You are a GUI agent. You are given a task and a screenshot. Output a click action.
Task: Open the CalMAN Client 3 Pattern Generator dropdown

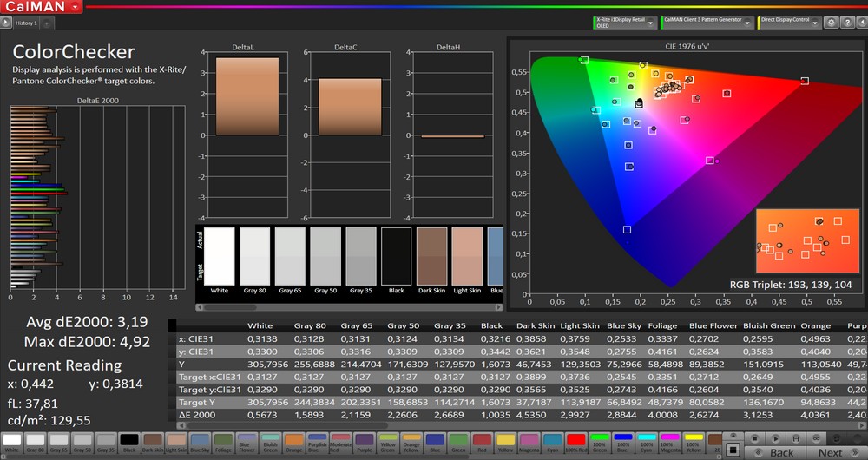tap(707, 23)
